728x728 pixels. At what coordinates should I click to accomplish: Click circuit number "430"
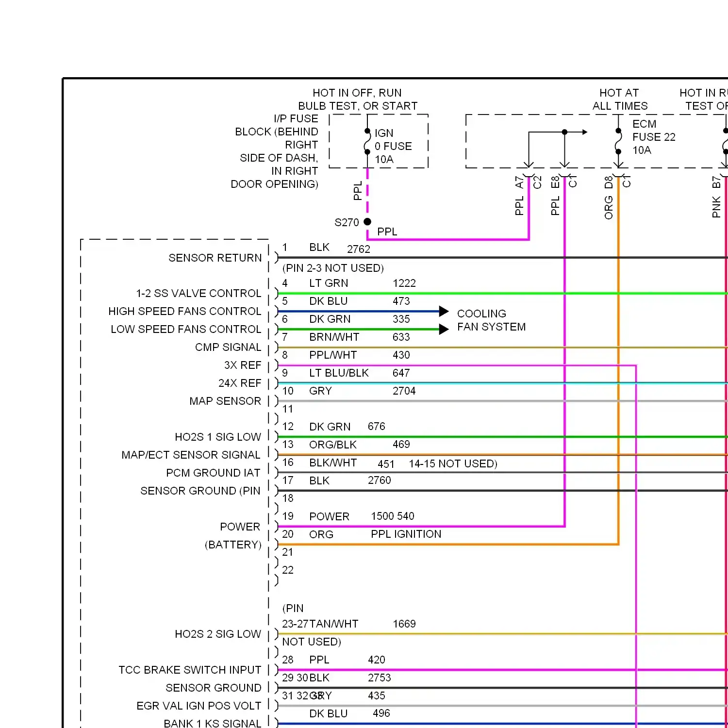pos(401,355)
